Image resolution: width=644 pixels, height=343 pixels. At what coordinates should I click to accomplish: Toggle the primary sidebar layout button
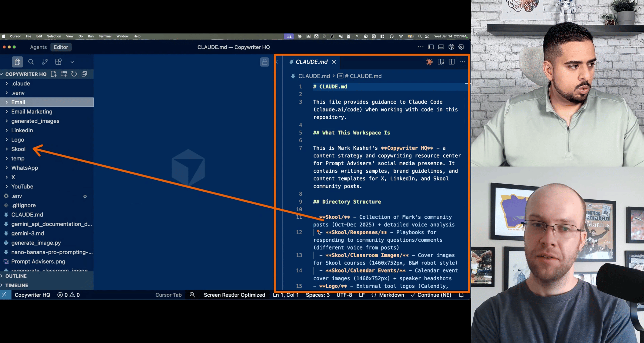431,47
